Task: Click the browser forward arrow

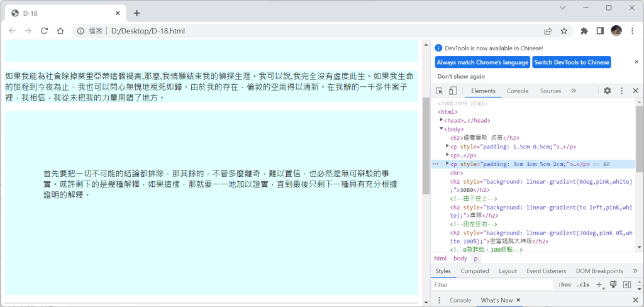Action: click(x=28, y=31)
